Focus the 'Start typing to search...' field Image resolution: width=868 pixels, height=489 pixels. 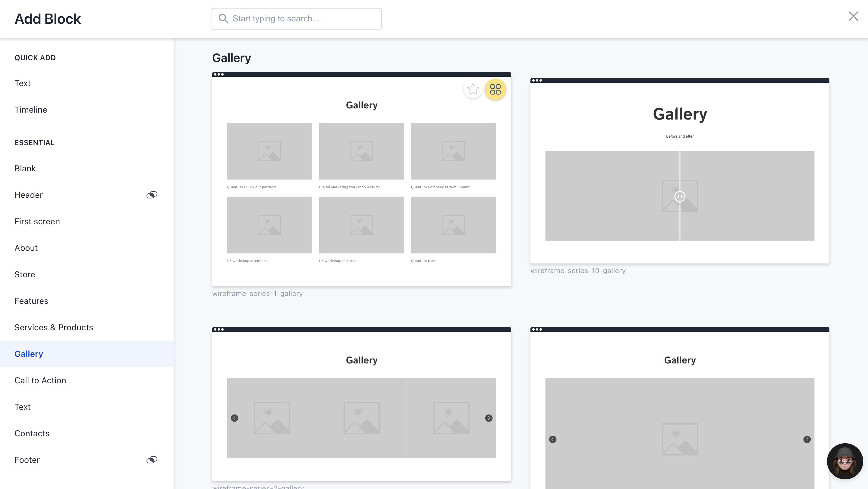[x=297, y=18]
